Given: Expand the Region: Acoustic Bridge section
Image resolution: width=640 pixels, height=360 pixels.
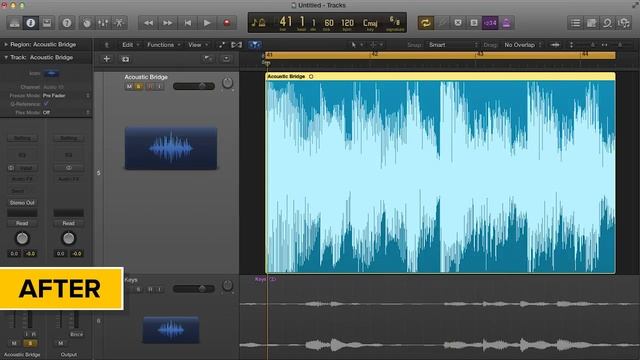Looking at the screenshot, I should coord(6,44).
